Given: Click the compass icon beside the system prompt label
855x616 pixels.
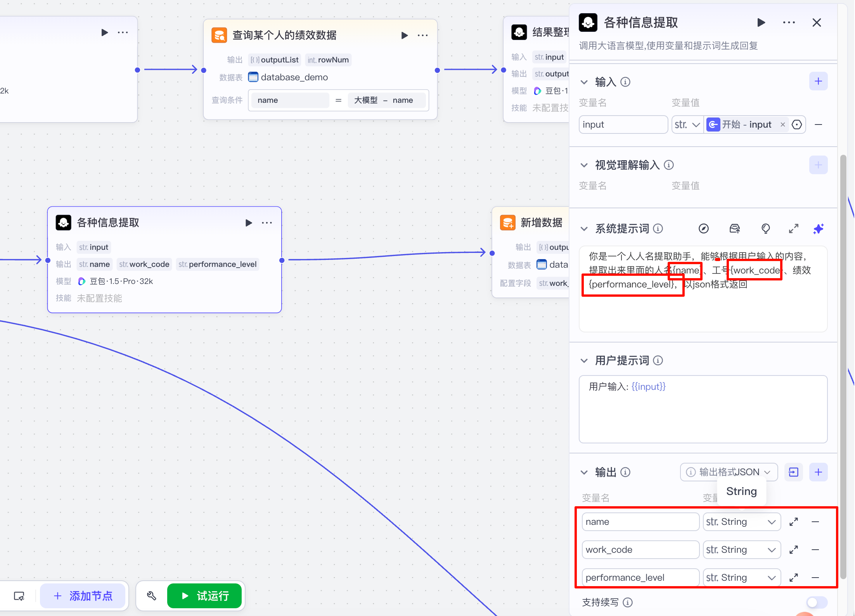Looking at the screenshot, I should (x=703, y=229).
